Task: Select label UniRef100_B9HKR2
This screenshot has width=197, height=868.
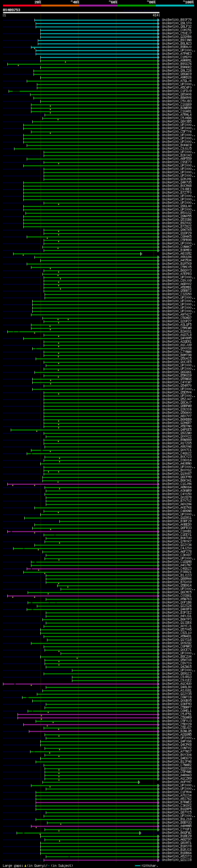Action: point(177,67)
